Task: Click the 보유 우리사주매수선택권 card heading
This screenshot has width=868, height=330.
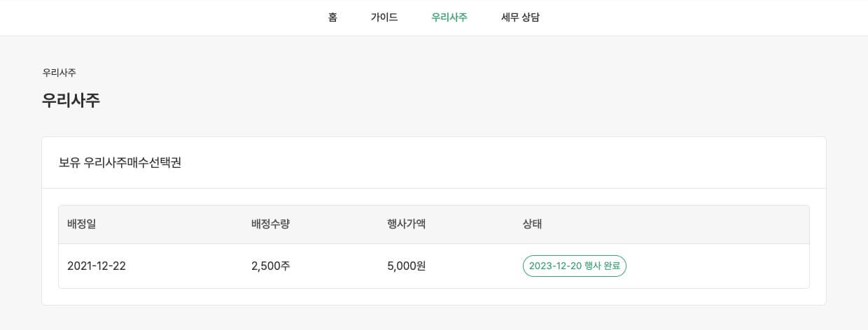Action: (x=120, y=163)
